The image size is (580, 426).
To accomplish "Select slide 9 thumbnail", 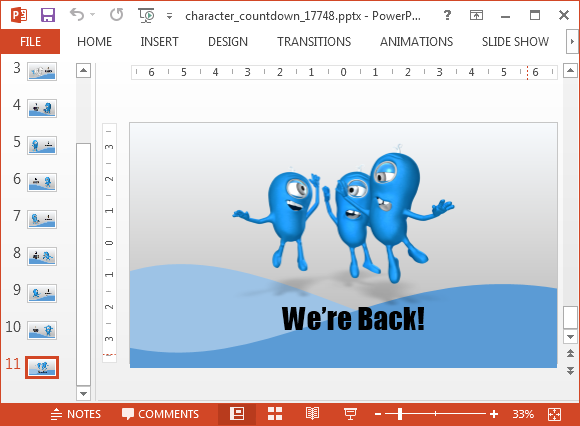I will click(42, 293).
